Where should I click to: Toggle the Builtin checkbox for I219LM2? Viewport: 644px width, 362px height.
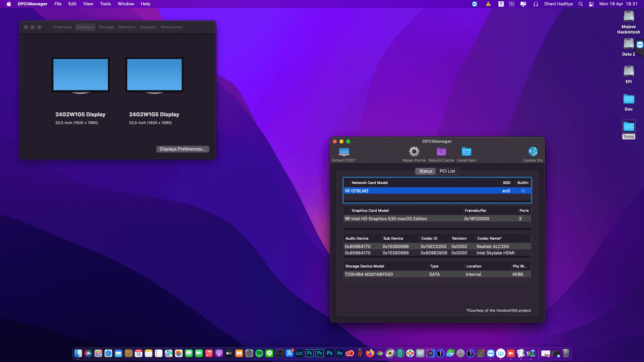pyautogui.click(x=523, y=191)
